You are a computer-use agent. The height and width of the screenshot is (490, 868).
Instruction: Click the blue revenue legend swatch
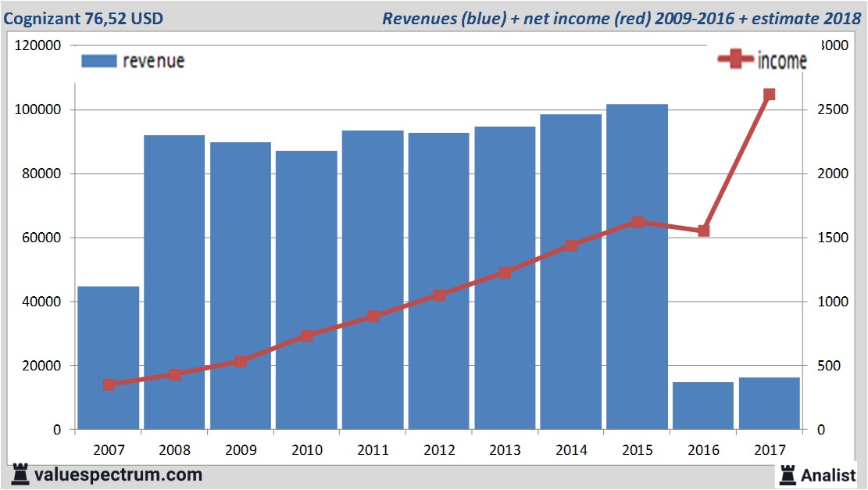[x=99, y=61]
